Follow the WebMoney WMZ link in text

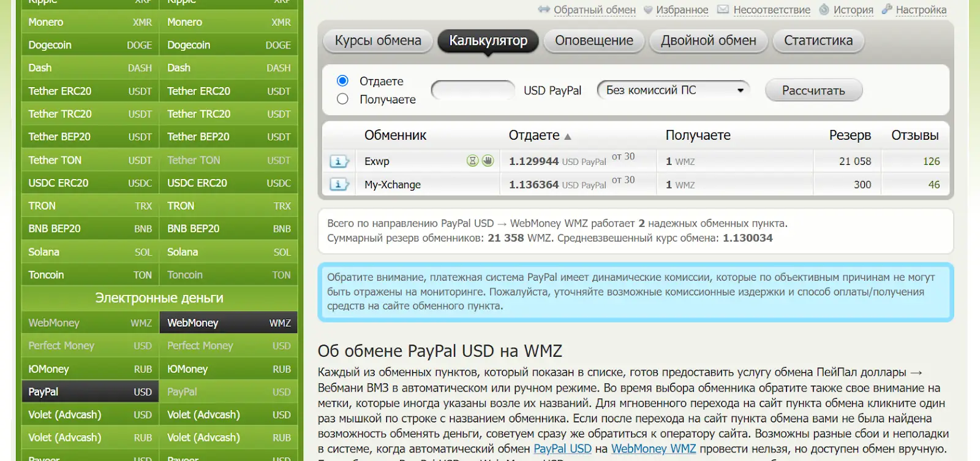coord(654,449)
